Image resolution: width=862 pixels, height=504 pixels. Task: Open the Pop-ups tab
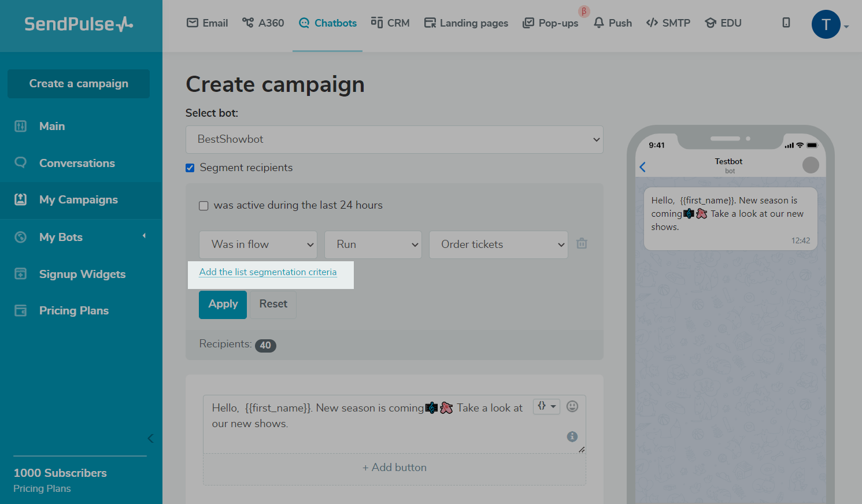coord(550,23)
